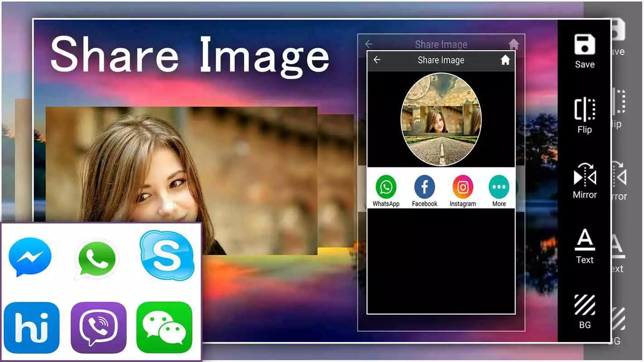Open the Text tool icon
The height and width of the screenshot is (362, 644).
point(585,240)
